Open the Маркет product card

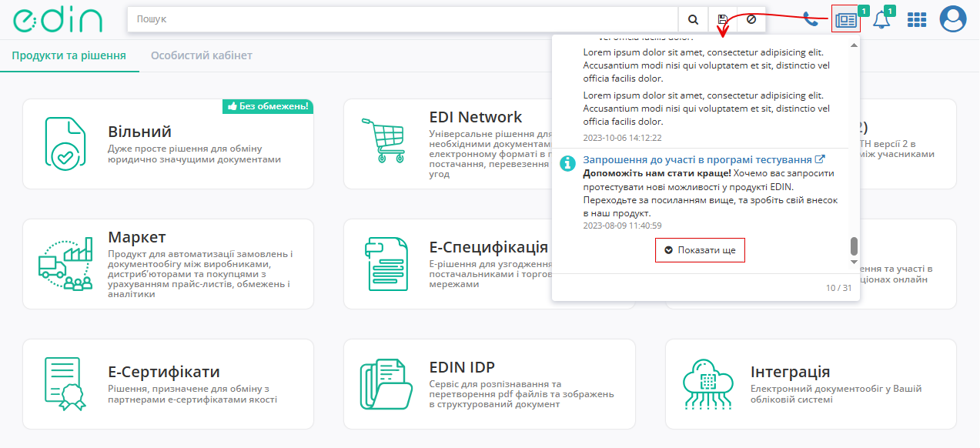[168, 264]
